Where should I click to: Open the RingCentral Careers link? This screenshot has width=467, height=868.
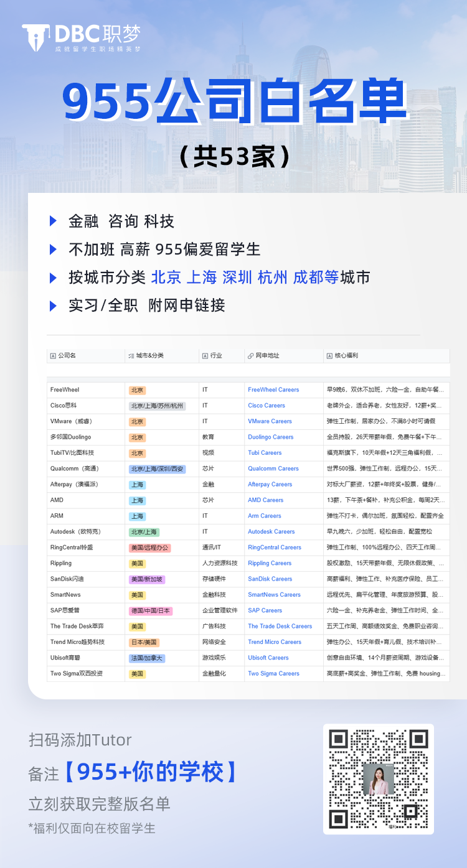(x=275, y=548)
